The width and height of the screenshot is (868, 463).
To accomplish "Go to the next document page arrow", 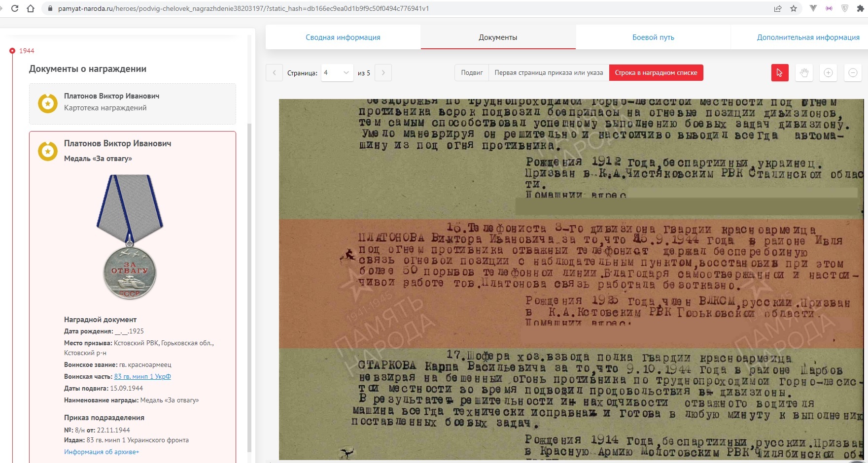I will pyautogui.click(x=383, y=73).
